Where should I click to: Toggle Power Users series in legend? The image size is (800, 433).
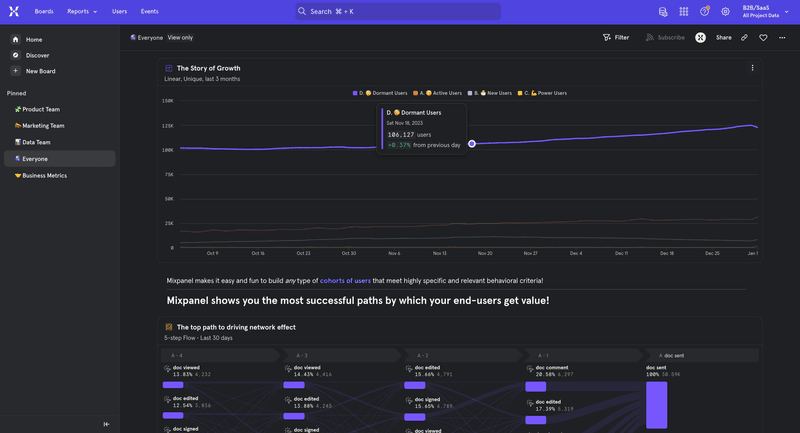coord(543,93)
